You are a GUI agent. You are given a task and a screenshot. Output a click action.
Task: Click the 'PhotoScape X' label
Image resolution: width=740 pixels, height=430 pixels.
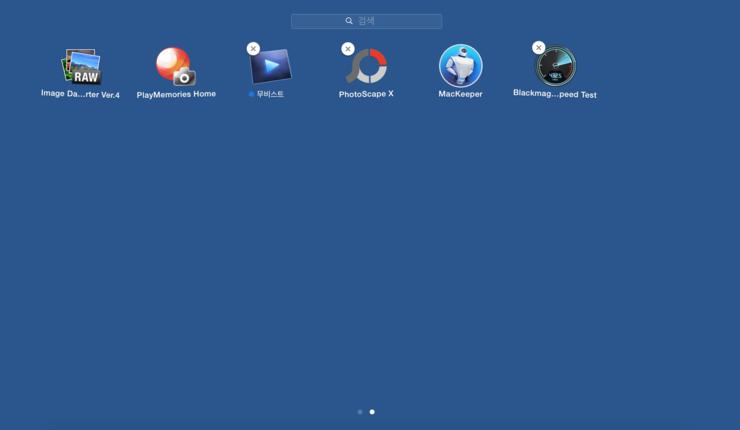tap(366, 94)
